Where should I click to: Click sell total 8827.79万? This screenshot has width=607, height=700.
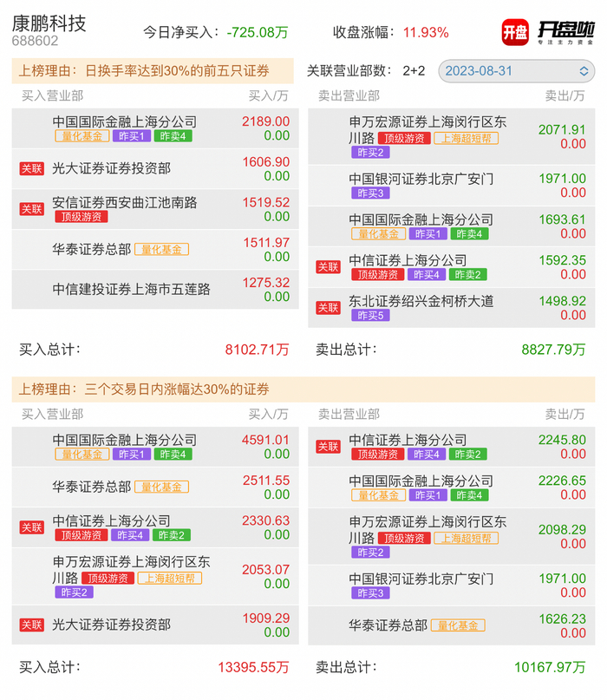(x=553, y=350)
